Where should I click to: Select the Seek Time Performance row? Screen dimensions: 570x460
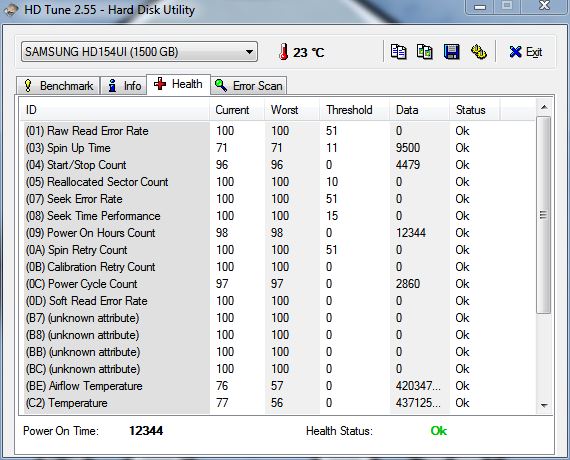(x=278, y=216)
